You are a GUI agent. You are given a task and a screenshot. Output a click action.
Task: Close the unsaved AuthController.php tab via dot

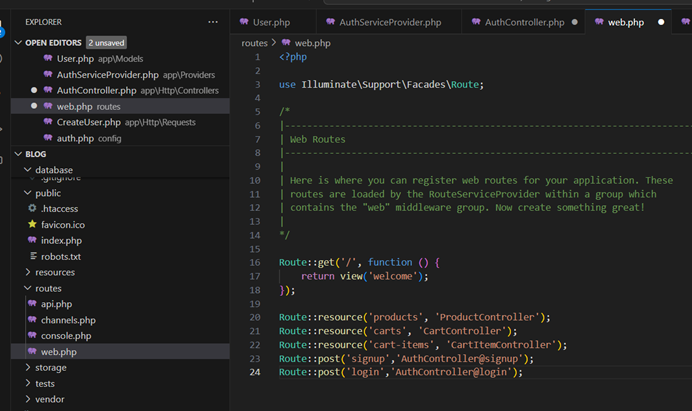574,22
